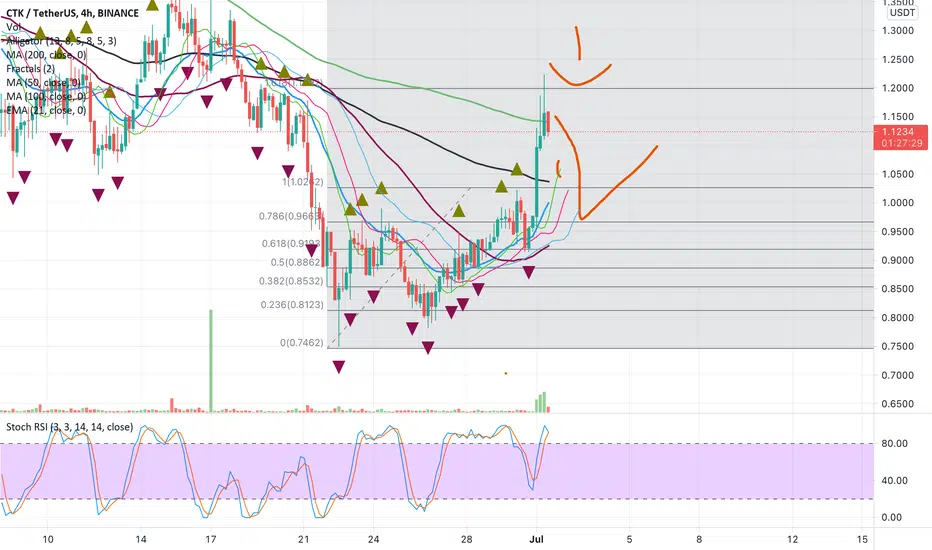This screenshot has width=932, height=550.
Task: Open the USDT currency selector
Action: coord(902,12)
